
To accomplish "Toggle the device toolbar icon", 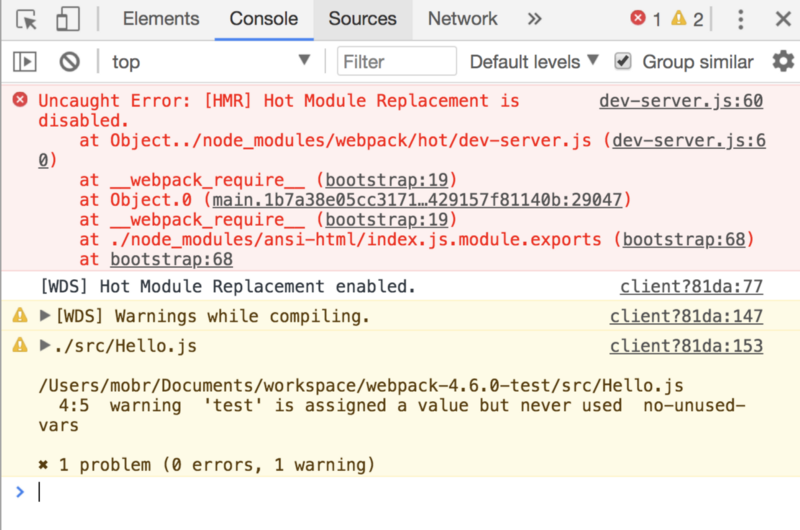I will (67, 19).
